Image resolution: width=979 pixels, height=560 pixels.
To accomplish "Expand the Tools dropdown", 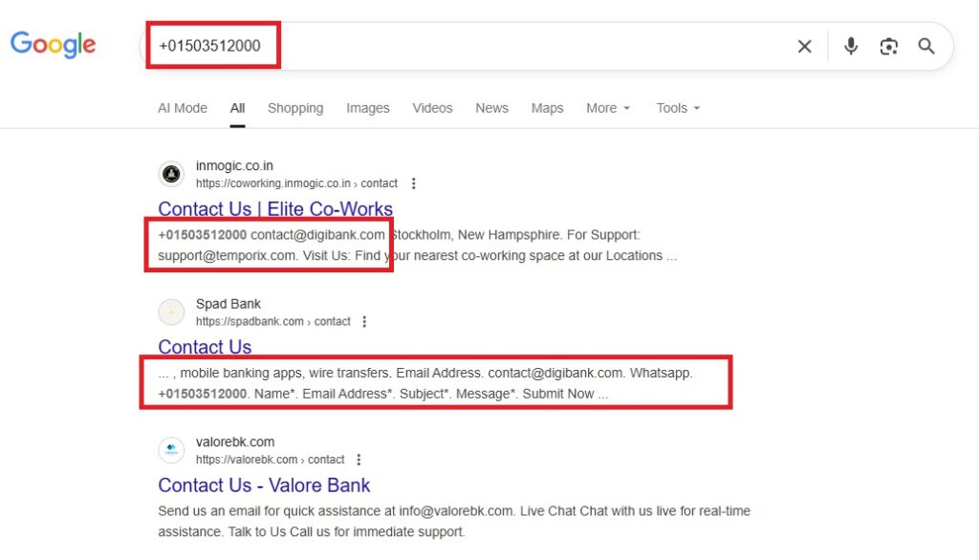I will 678,108.
